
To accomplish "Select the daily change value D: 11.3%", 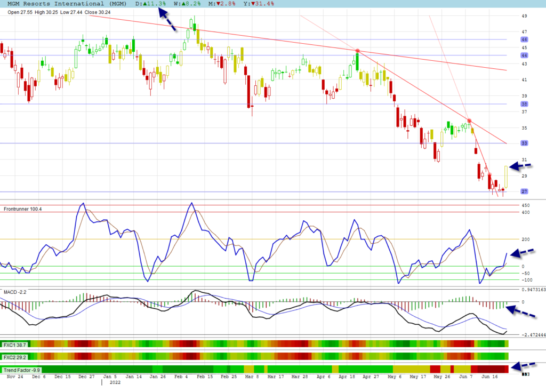I will (150, 4).
